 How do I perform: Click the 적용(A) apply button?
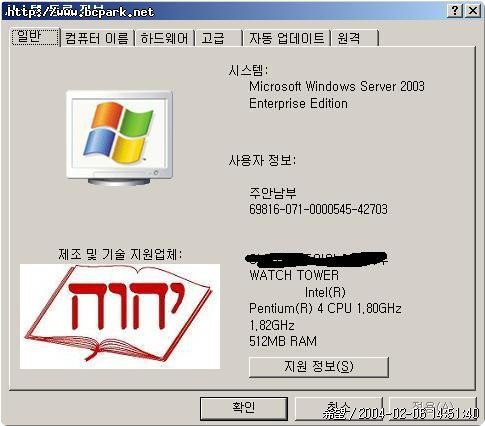pyautogui.click(x=433, y=408)
